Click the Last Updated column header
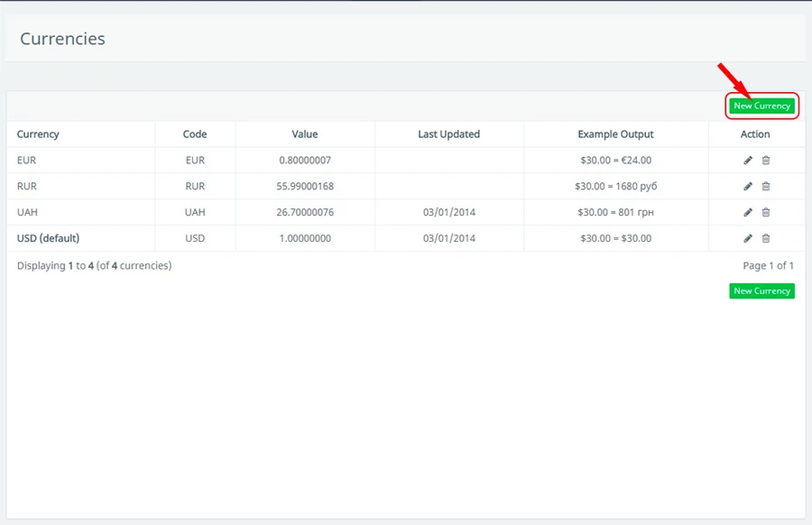 448,134
